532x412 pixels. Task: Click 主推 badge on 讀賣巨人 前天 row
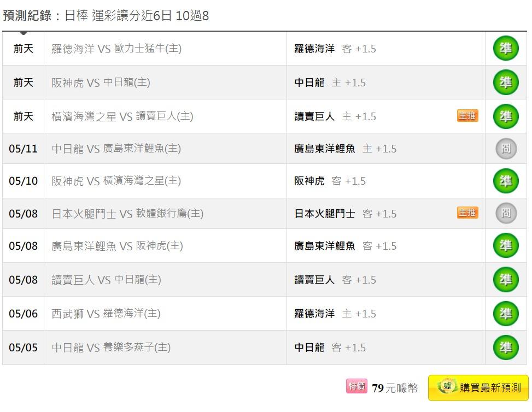click(x=467, y=116)
